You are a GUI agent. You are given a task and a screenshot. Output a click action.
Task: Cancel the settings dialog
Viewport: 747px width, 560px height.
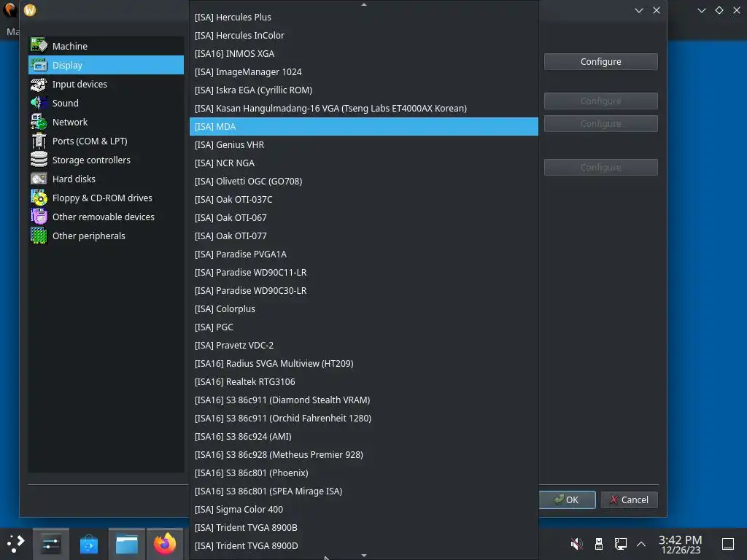pyautogui.click(x=630, y=499)
